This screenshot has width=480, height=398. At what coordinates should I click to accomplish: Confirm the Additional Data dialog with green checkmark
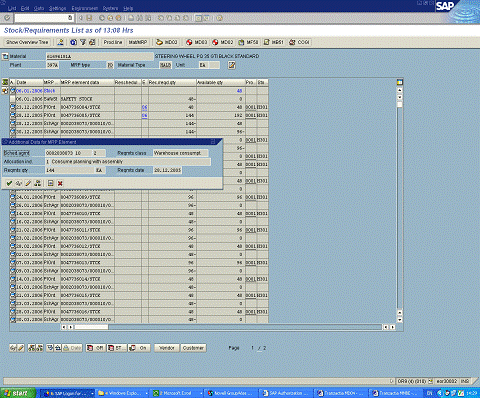9,183
